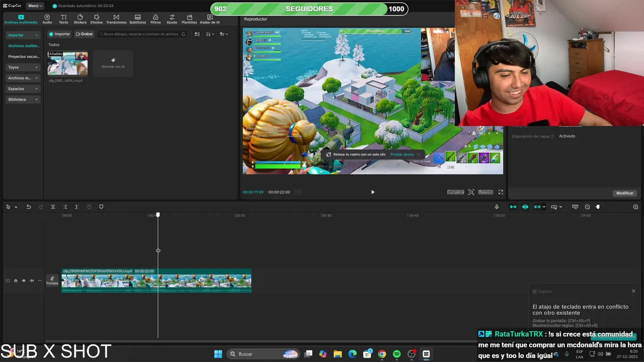Open the Audio panel
Viewport: 644px width, 362px height.
tap(47, 19)
